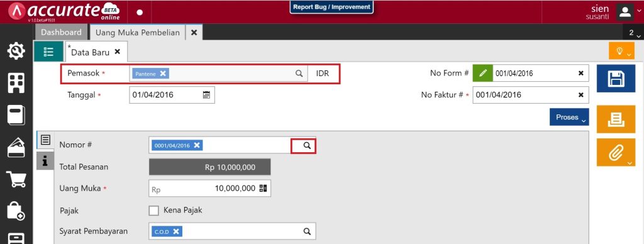
Task: Click Report Bug / Improvement button
Action: [x=331, y=7]
